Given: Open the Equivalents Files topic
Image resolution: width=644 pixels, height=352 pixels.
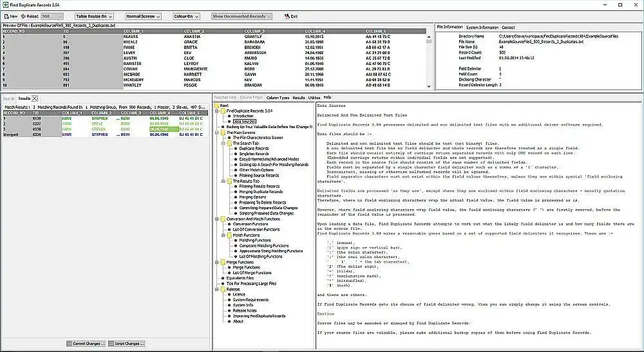Looking at the screenshot, I should click(240, 278).
